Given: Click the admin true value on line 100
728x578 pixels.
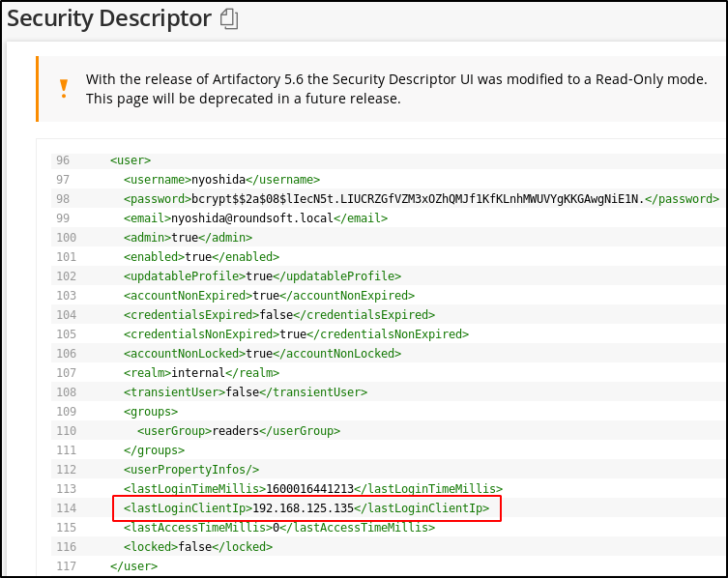Looking at the screenshot, I should pyautogui.click(x=185, y=238).
